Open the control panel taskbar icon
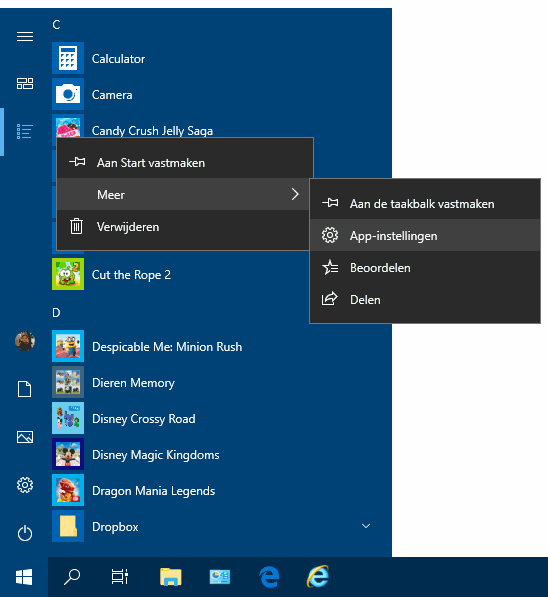Viewport: 548px width, 597px height. click(220, 577)
